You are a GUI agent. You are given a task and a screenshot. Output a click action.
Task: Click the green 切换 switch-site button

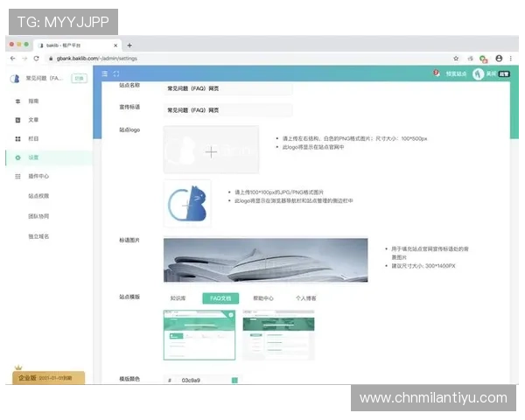(x=79, y=79)
